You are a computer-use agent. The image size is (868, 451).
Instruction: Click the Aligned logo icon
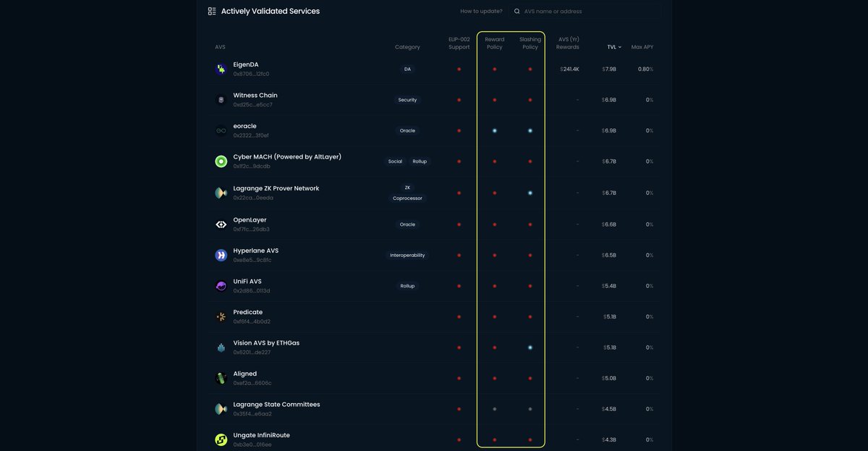coord(221,378)
